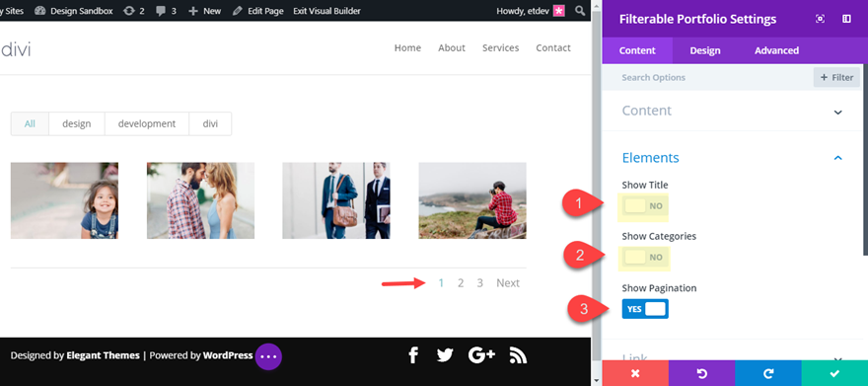
Task: Expand the Content section chevron
Action: click(x=838, y=112)
